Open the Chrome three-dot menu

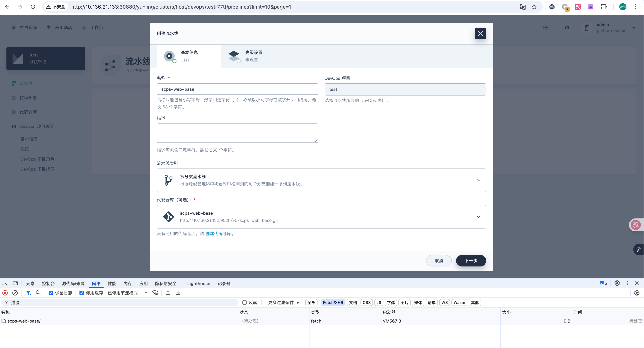pyautogui.click(x=636, y=7)
